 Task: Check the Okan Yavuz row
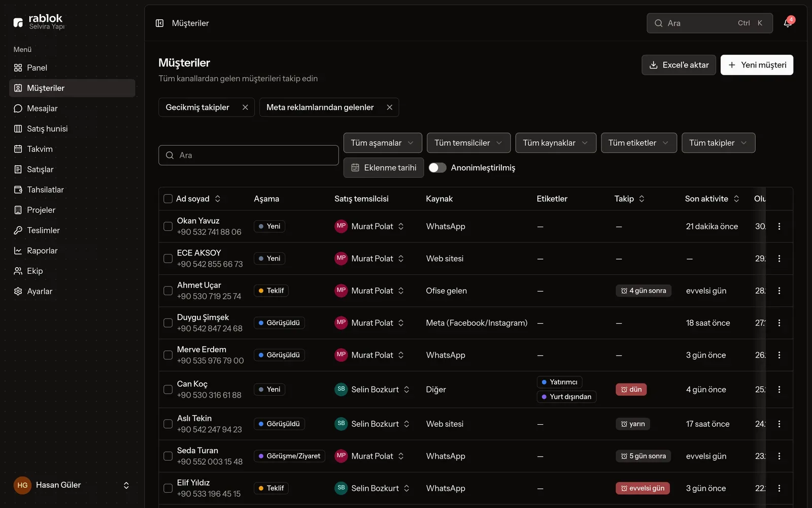[x=168, y=227]
